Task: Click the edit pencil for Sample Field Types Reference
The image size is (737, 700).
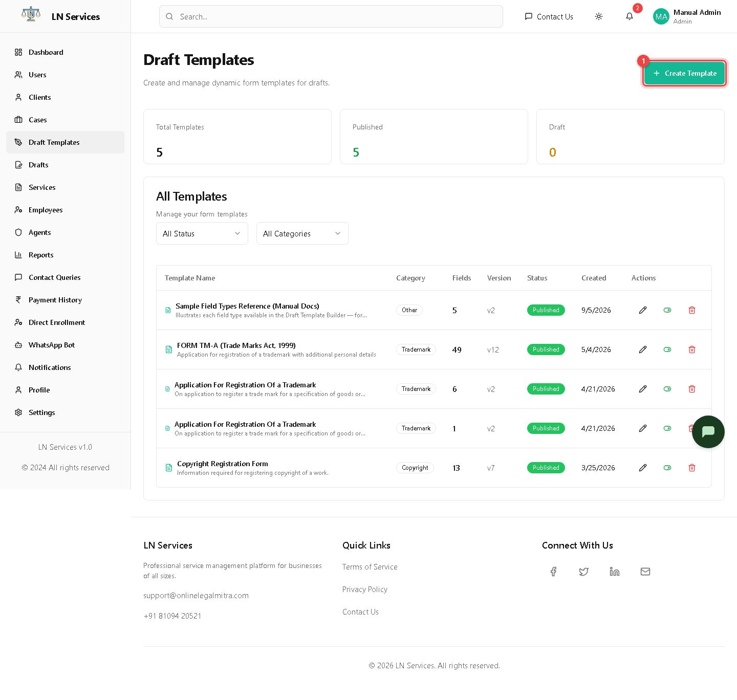Action: point(643,310)
